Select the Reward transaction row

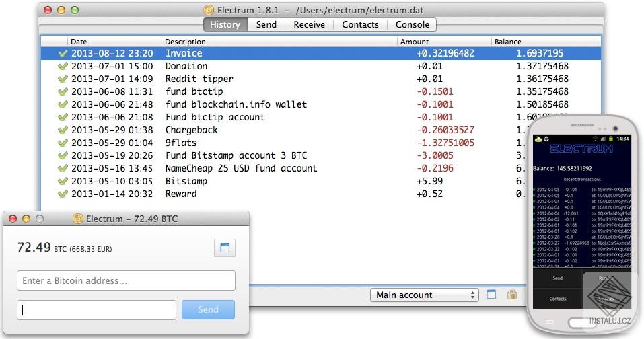[283, 194]
